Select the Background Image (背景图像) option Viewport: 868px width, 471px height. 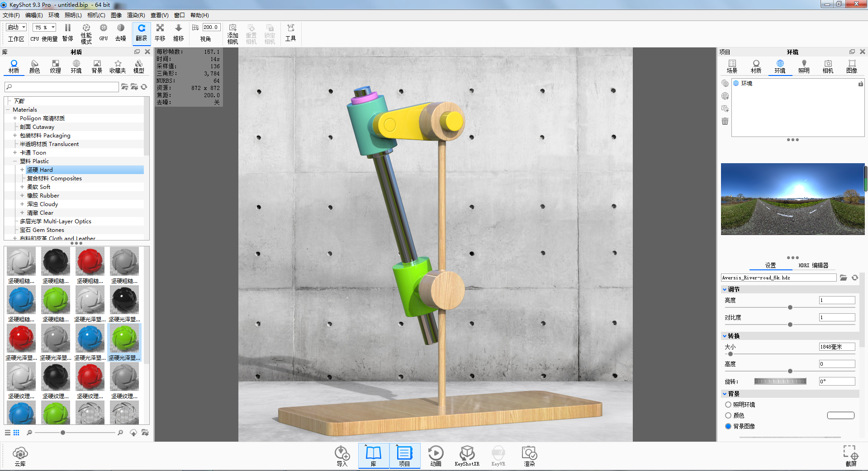pos(728,426)
